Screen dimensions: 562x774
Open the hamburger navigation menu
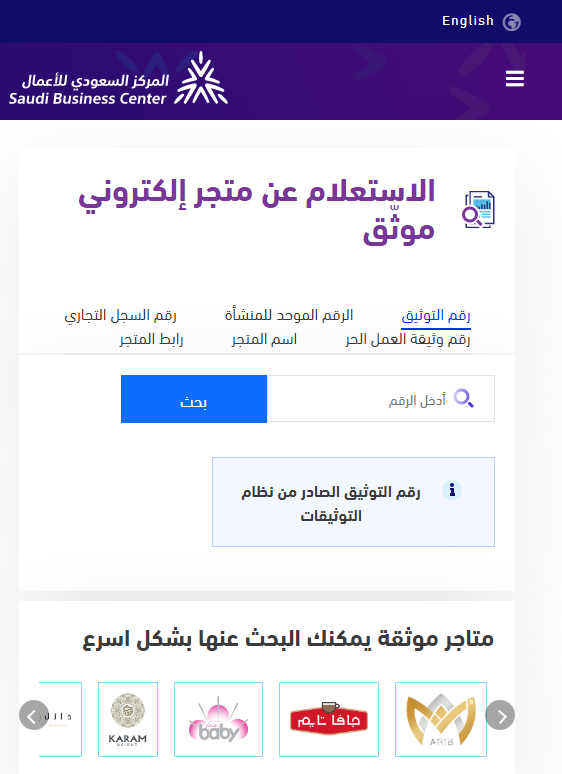tap(515, 78)
